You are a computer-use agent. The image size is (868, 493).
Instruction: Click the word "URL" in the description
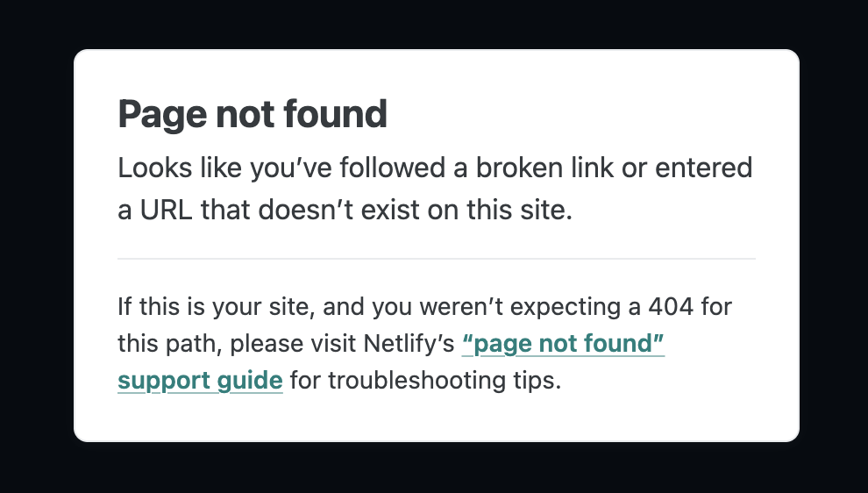pos(166,210)
